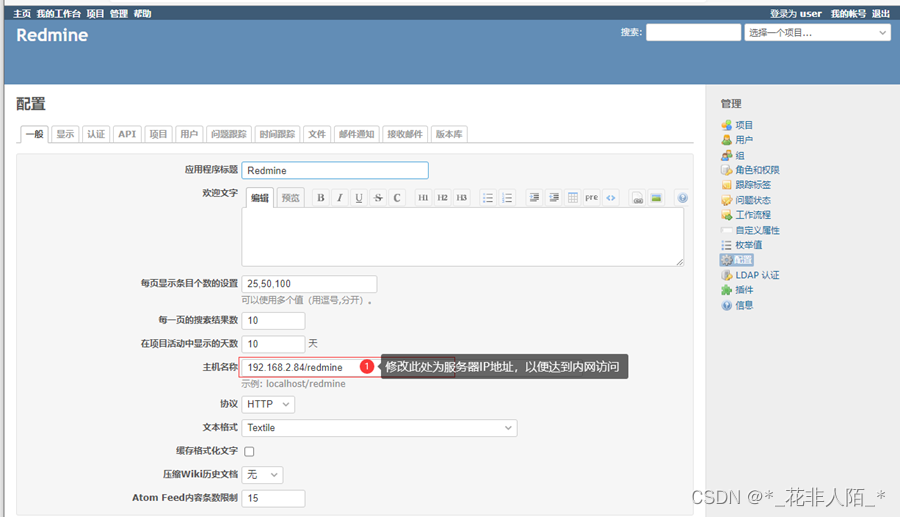Insert an unordered bullet list
900x517 pixels.
(x=488, y=197)
